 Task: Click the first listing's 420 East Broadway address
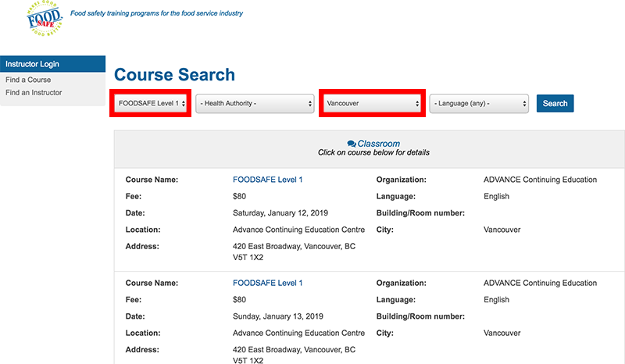coord(294,246)
